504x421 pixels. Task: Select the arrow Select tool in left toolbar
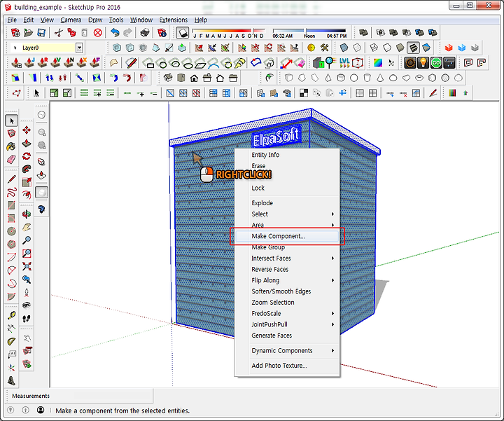coord(12,121)
